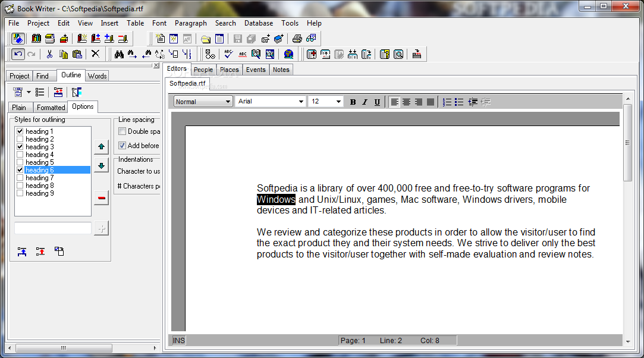644x358 pixels.
Task: Click the project books library icon
Action: pos(36,39)
